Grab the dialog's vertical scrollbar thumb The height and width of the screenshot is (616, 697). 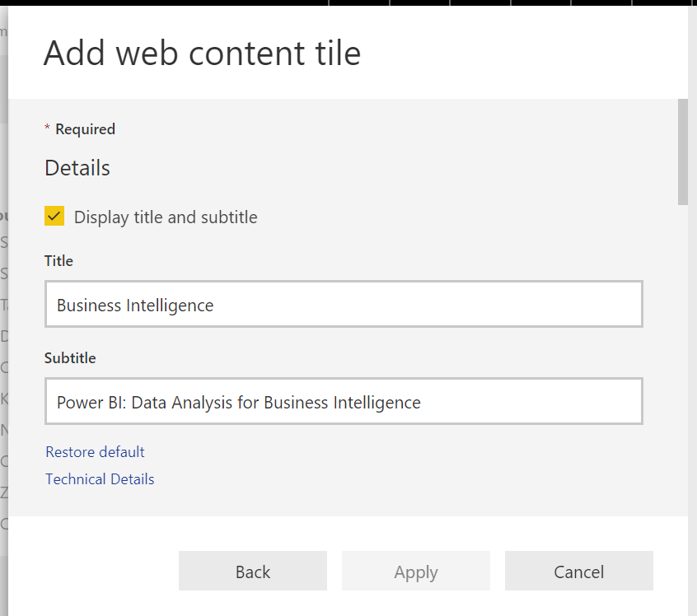point(682,152)
